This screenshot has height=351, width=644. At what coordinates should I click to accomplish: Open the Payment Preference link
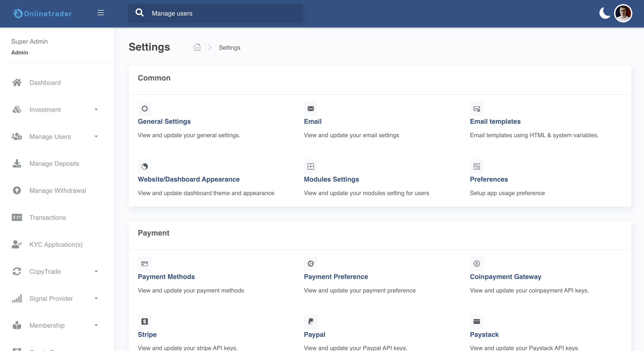[x=336, y=276]
